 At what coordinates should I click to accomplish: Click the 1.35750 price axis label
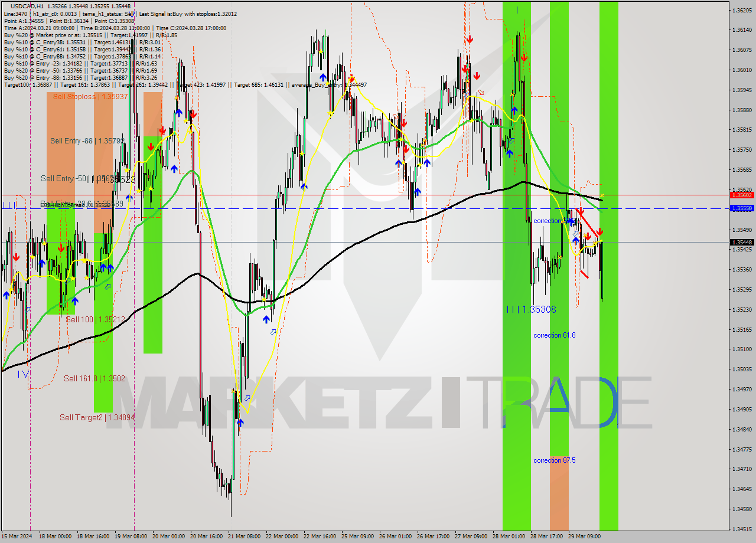742,149
